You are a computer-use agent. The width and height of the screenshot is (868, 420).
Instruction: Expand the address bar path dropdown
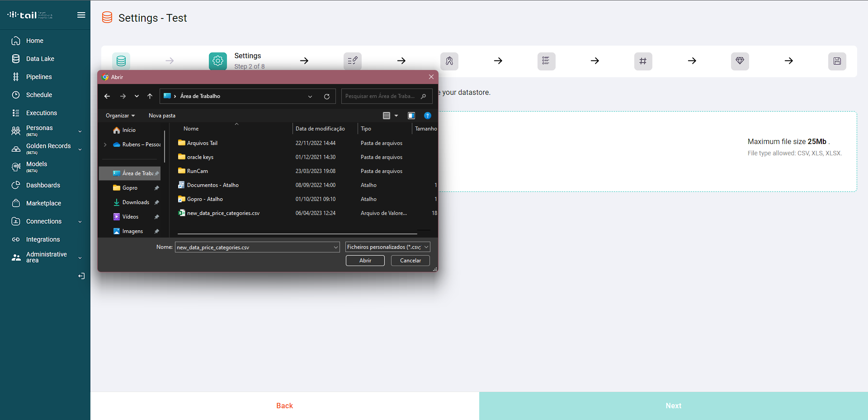point(310,96)
